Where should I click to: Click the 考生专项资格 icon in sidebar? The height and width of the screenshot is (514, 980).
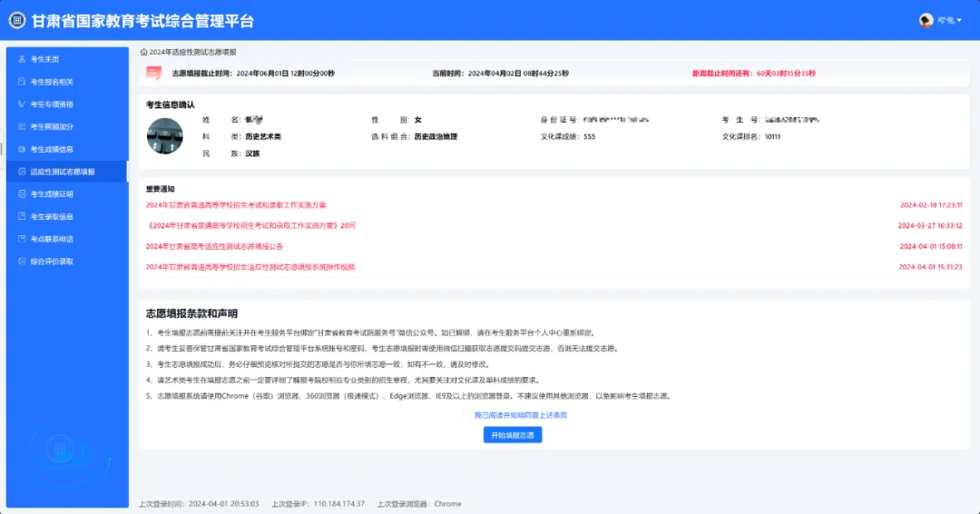pyautogui.click(x=23, y=104)
